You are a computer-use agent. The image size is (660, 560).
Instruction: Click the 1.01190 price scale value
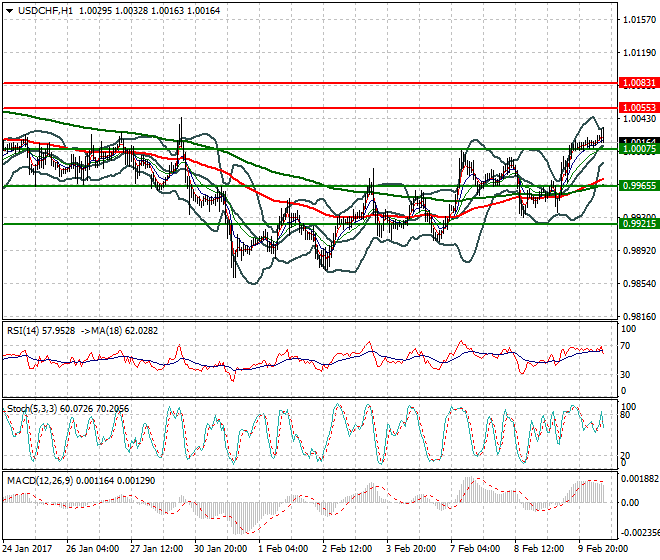click(639, 53)
